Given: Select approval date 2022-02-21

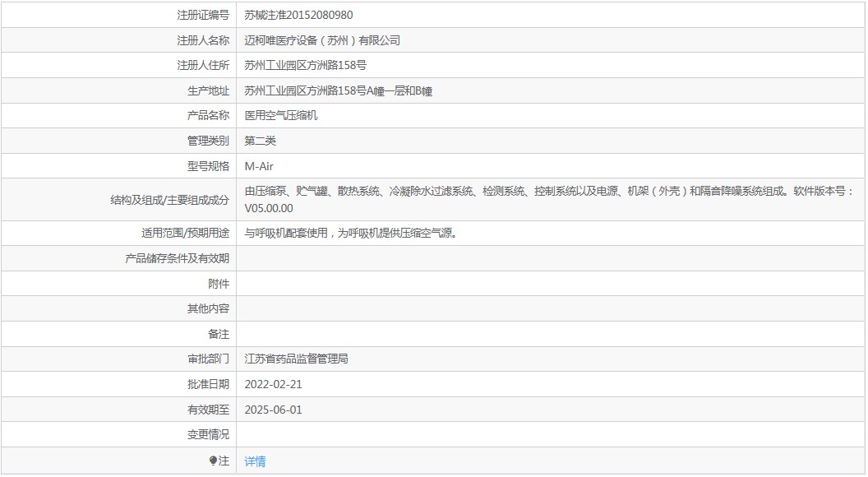Looking at the screenshot, I should coord(274,385).
